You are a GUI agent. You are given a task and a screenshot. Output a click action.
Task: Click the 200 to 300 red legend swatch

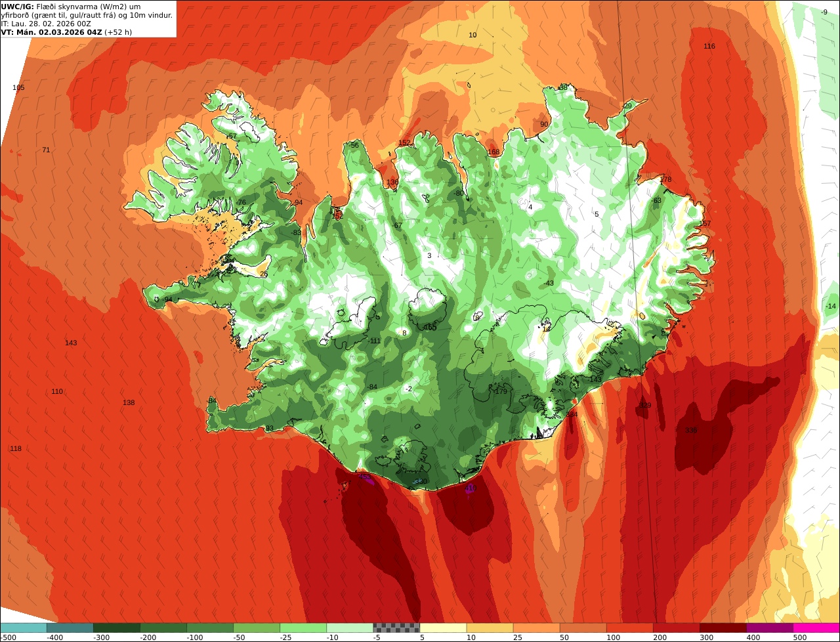[x=676, y=628]
